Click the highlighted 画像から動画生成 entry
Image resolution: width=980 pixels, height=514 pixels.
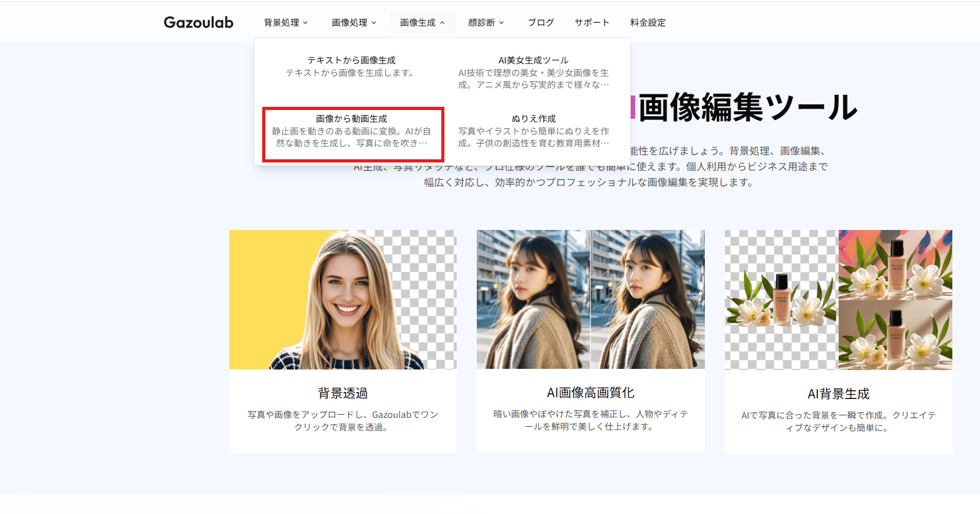tap(354, 133)
